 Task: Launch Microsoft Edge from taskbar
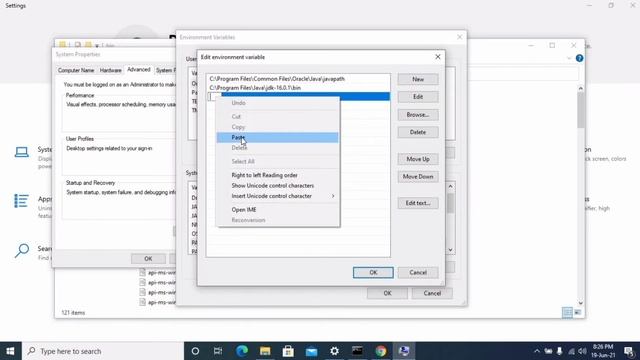(242, 351)
